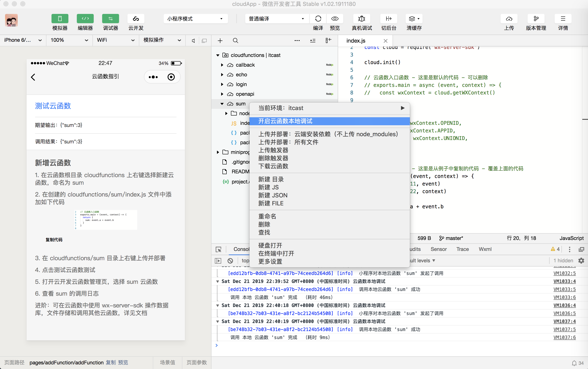Switch to the Sensor tab

pos(439,249)
